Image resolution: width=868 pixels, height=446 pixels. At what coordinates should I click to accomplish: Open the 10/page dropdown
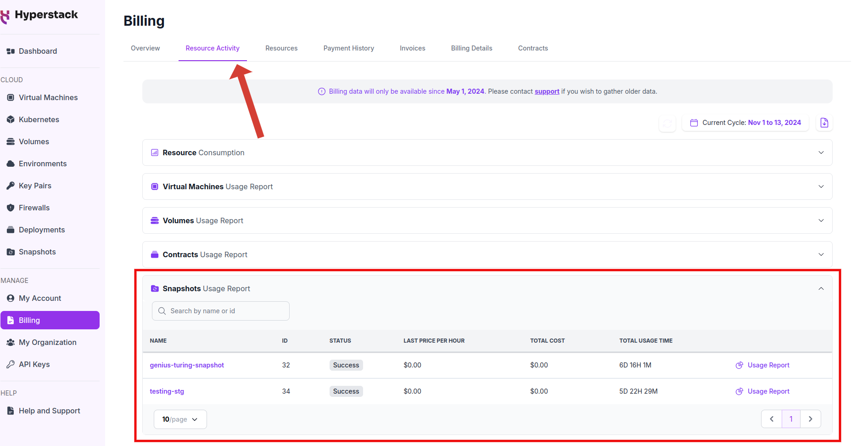tap(180, 419)
